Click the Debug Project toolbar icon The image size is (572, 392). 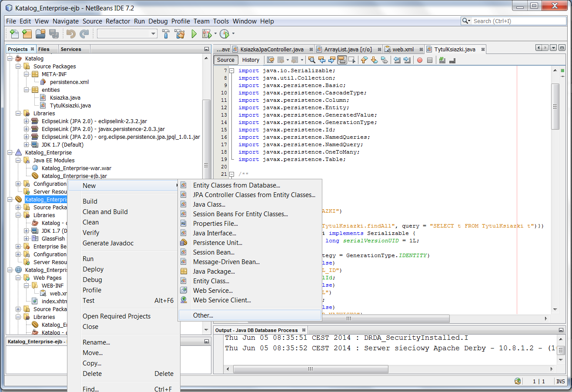click(207, 34)
